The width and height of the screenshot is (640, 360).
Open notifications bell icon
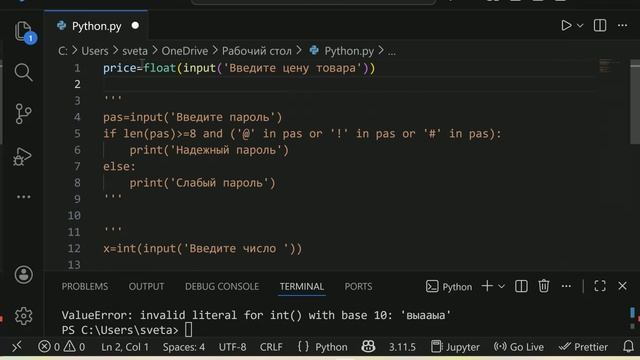629,347
